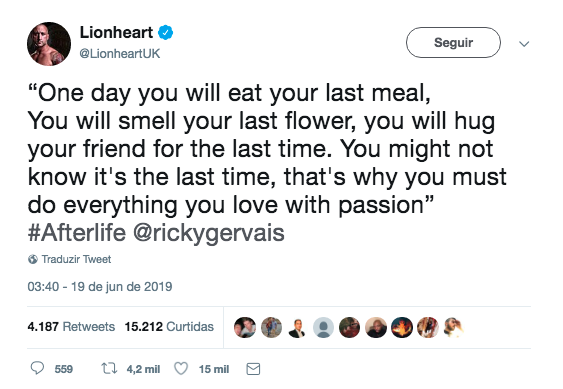Open the @rickygervais mention
The image size is (563, 389).
(x=209, y=233)
